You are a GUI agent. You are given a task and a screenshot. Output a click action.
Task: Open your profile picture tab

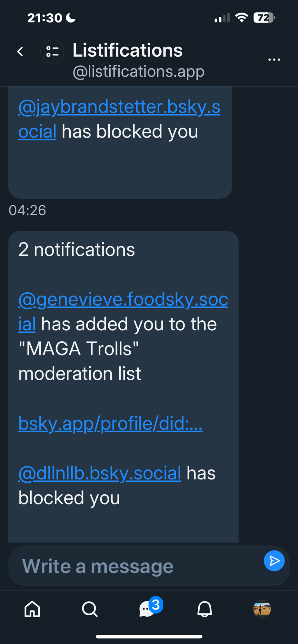coord(262,609)
